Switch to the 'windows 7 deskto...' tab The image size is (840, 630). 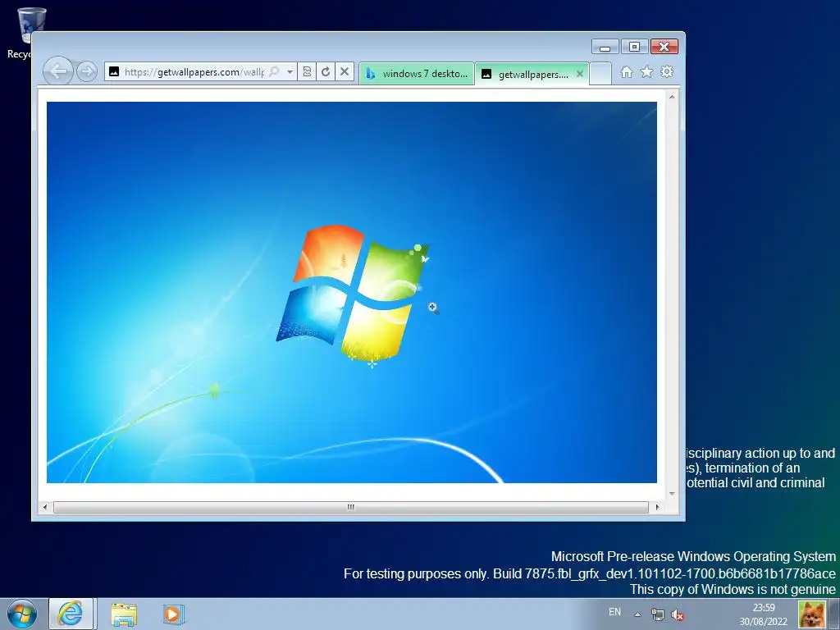[416, 74]
